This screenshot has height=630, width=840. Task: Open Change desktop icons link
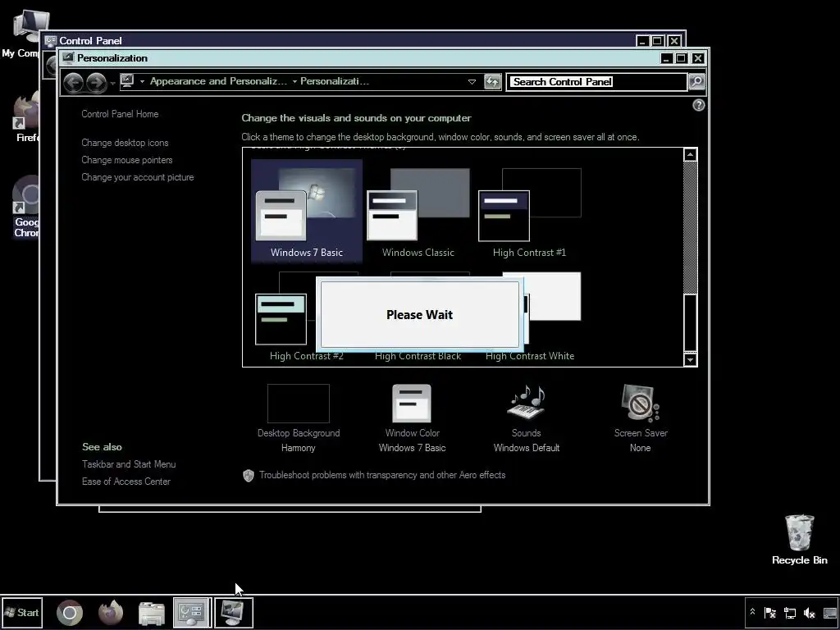point(125,143)
